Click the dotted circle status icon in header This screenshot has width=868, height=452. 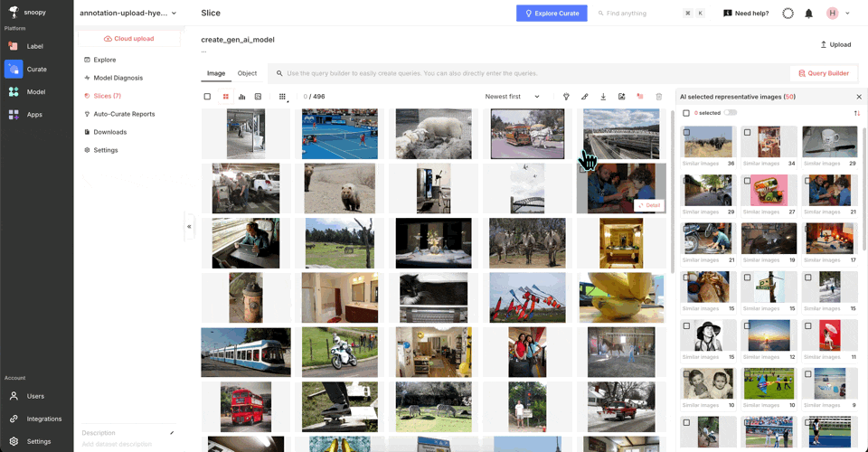pyautogui.click(x=788, y=14)
